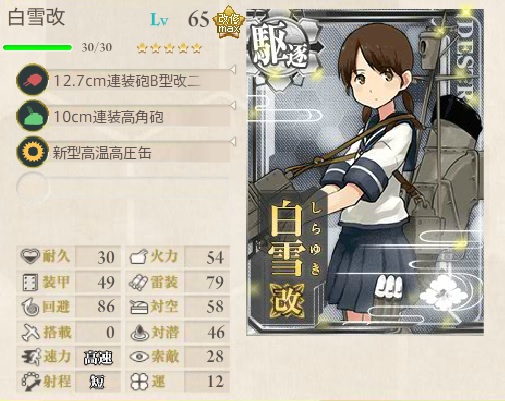Click the red main gun equipment icon

(33, 80)
